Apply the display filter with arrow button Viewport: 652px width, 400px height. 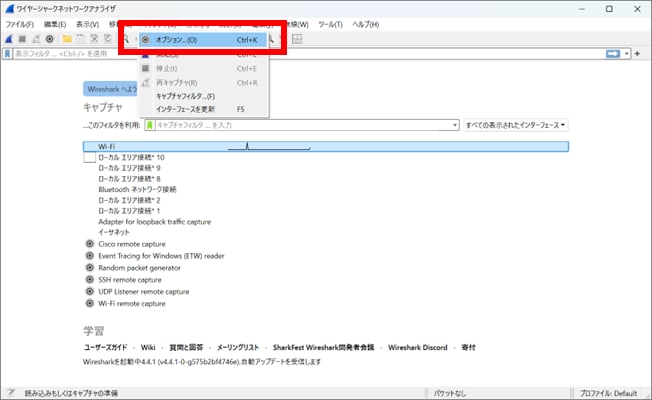613,54
